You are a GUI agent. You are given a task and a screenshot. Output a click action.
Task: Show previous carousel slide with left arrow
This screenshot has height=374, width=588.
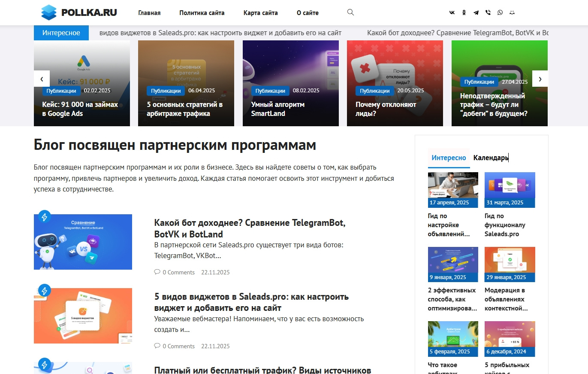tap(42, 79)
